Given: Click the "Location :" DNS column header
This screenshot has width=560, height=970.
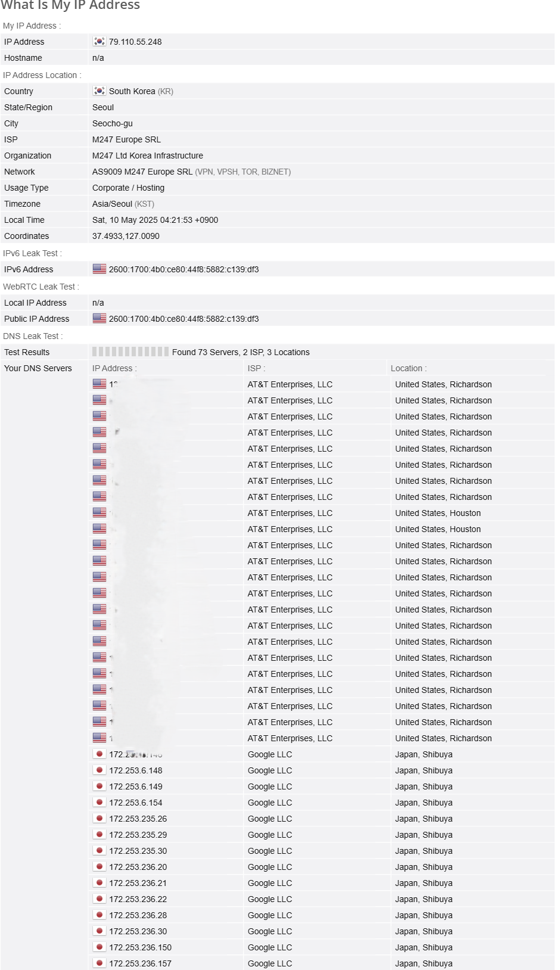Looking at the screenshot, I should [x=409, y=368].
